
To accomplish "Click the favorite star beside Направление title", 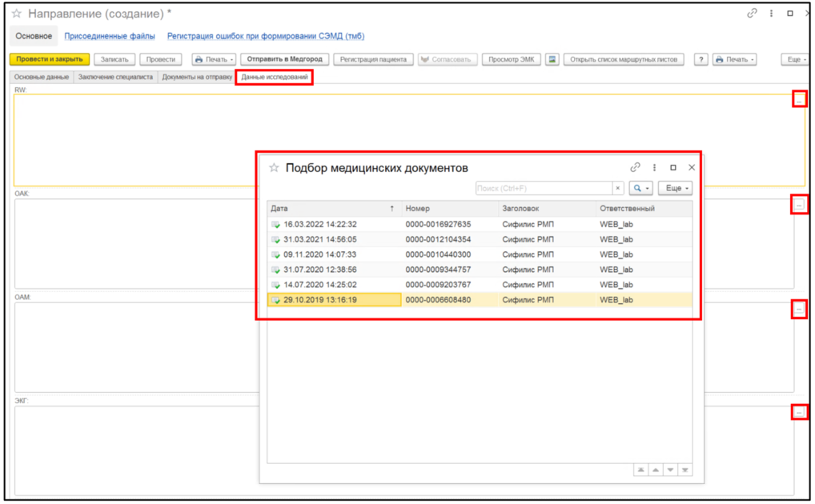I will tap(16, 14).
